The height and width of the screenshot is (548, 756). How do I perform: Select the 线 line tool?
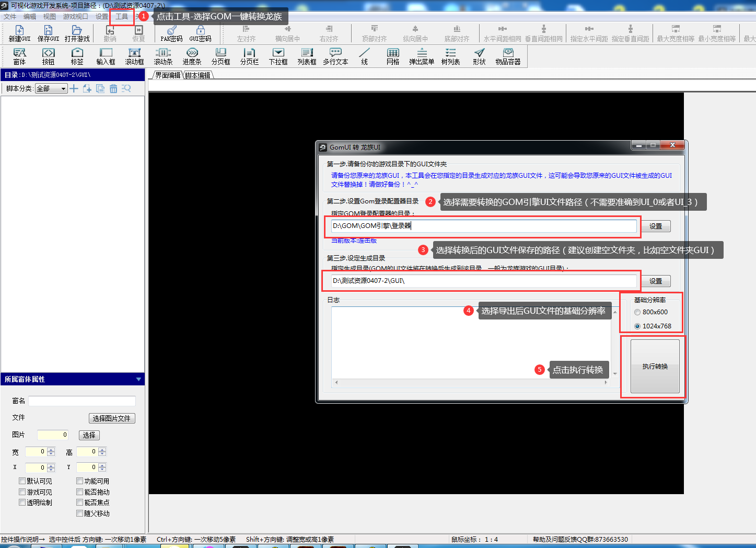click(364, 56)
